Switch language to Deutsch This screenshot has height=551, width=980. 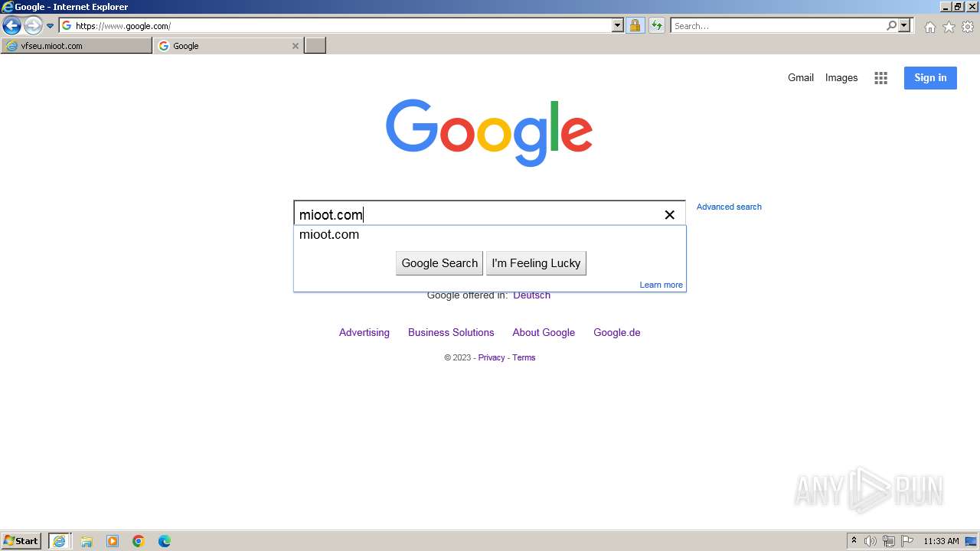click(531, 295)
